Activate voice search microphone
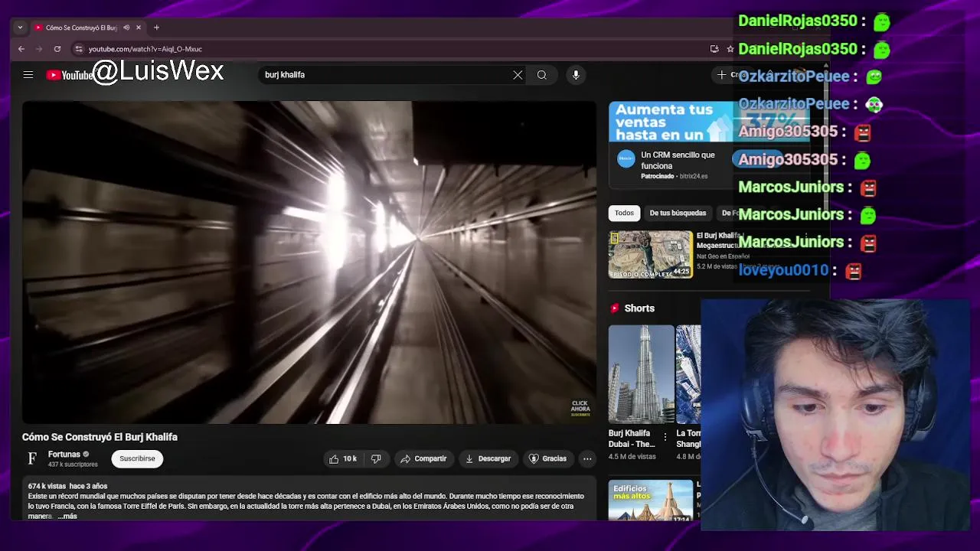This screenshot has height=551, width=980. tap(576, 75)
